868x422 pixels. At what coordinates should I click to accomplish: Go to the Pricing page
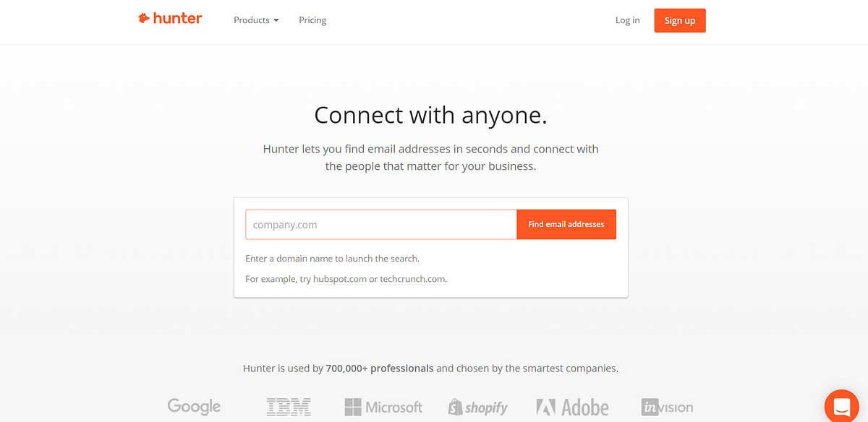pyautogui.click(x=312, y=20)
